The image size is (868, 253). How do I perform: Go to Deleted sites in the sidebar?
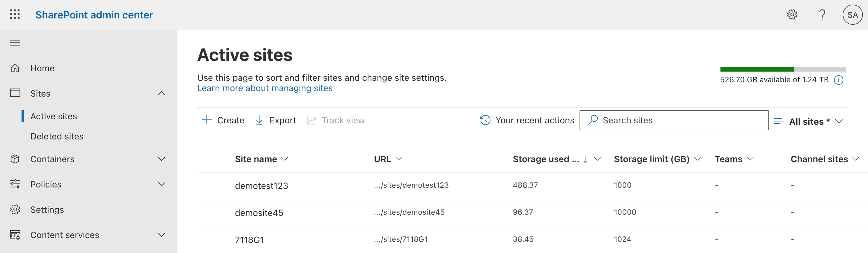pyautogui.click(x=57, y=137)
